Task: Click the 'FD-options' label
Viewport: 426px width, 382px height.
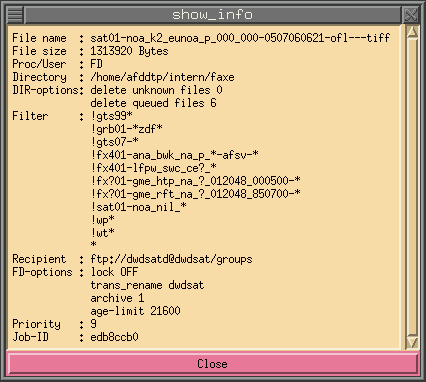Action: coord(42,272)
